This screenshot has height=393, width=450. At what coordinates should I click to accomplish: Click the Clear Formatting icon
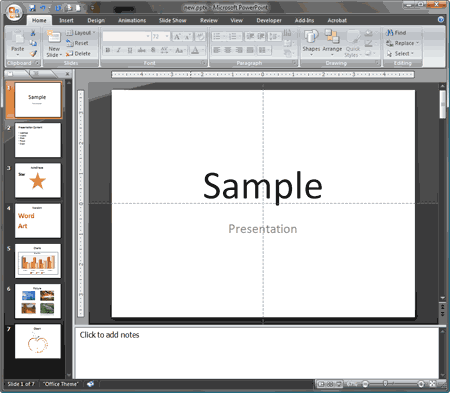[x=200, y=36]
